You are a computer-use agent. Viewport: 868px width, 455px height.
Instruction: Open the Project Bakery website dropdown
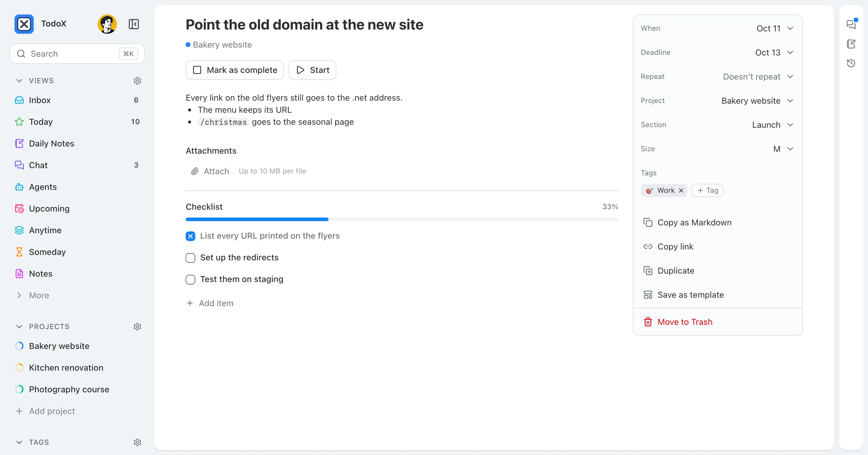tap(757, 101)
